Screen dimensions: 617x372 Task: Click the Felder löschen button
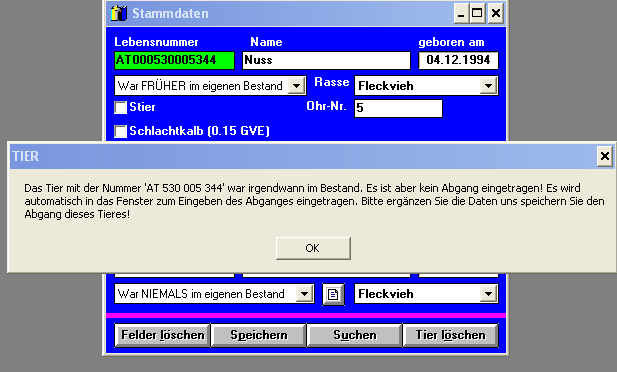[x=163, y=335]
